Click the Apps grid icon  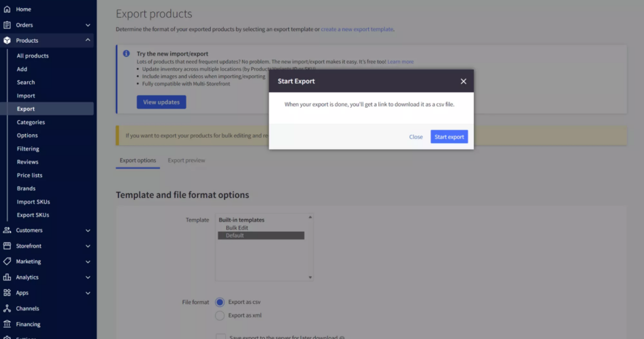tap(7, 293)
